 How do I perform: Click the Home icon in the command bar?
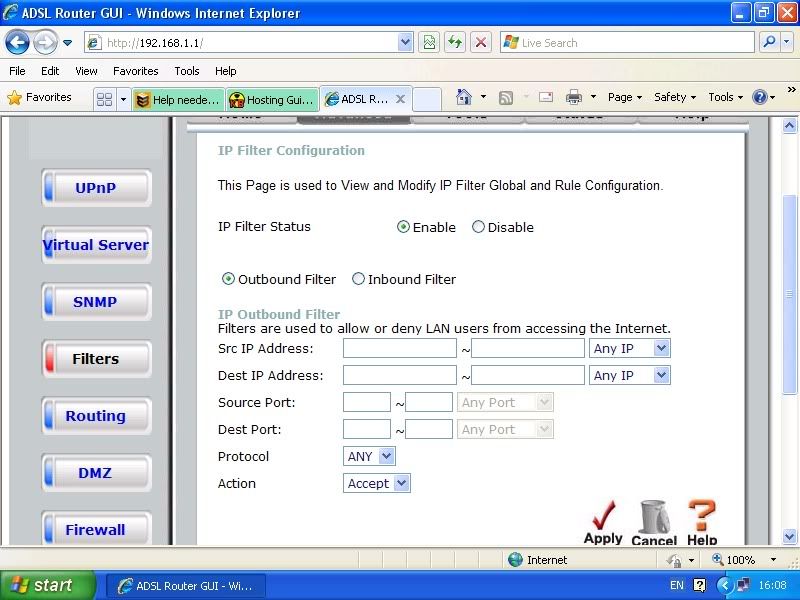click(463, 97)
